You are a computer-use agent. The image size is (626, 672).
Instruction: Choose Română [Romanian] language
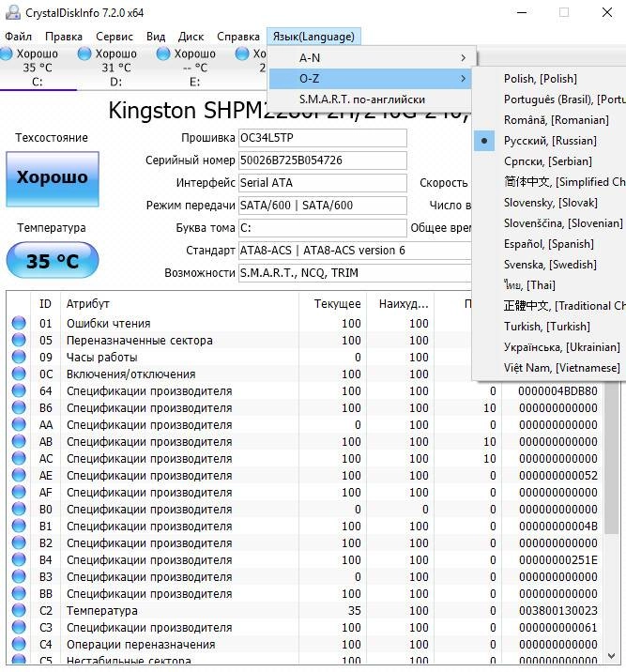point(550,120)
